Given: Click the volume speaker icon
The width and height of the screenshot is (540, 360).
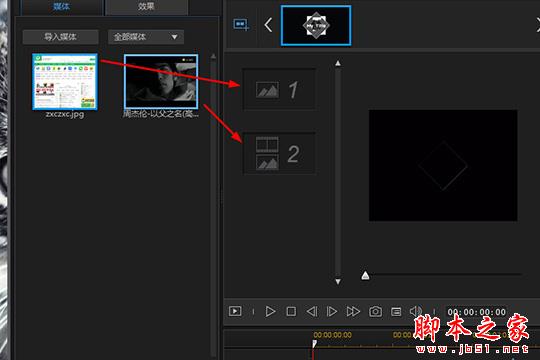Looking at the screenshot, I should (416, 311).
